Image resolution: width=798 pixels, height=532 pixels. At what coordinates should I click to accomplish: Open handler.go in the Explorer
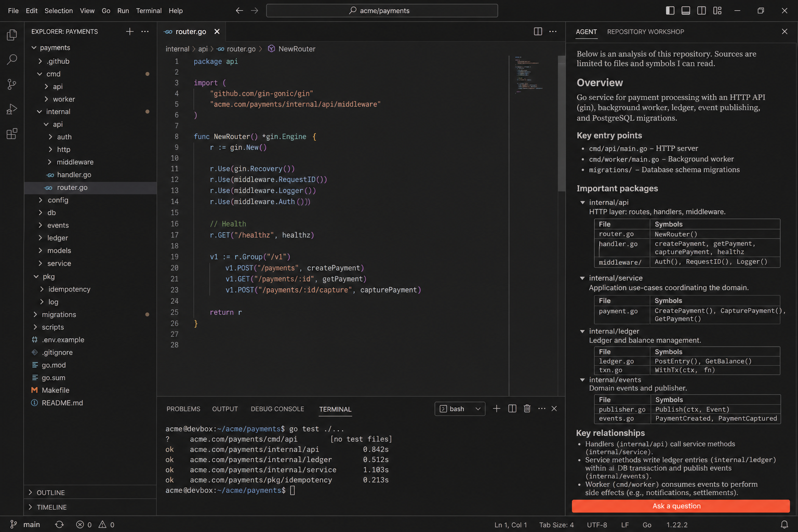pos(90,175)
